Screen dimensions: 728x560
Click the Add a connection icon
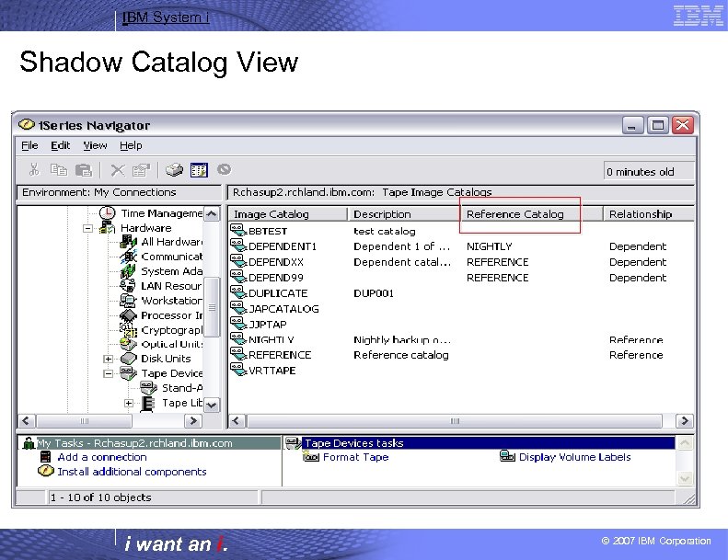click(x=45, y=456)
